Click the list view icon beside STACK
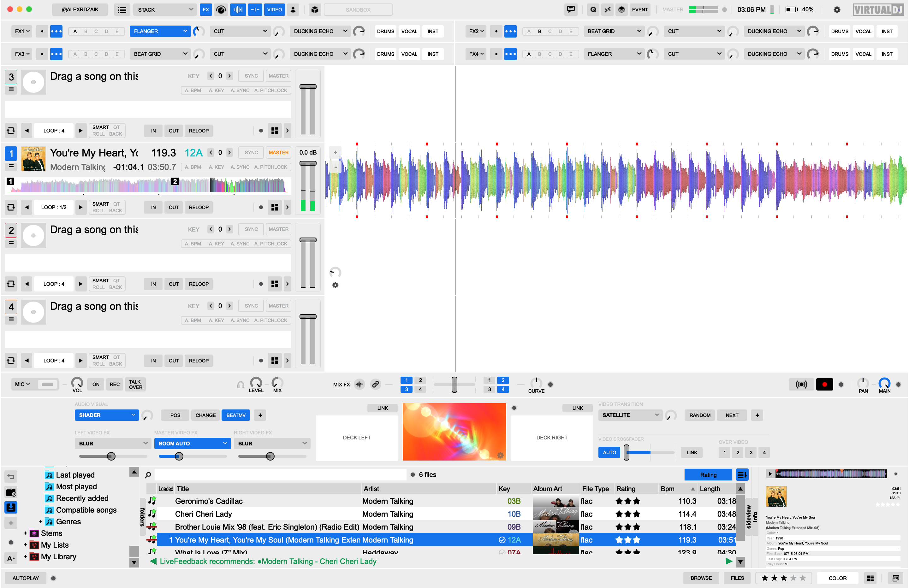The image size is (909, 588). coord(122,9)
